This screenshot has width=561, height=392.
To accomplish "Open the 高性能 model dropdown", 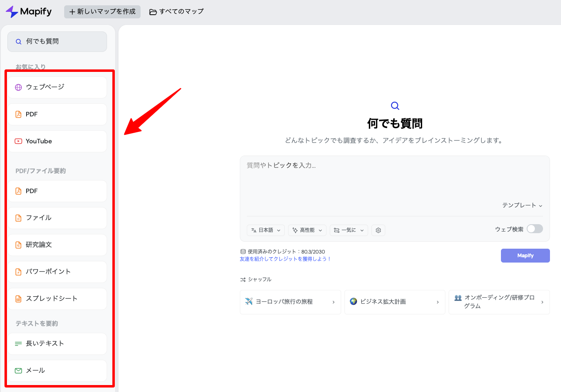I will [x=307, y=230].
